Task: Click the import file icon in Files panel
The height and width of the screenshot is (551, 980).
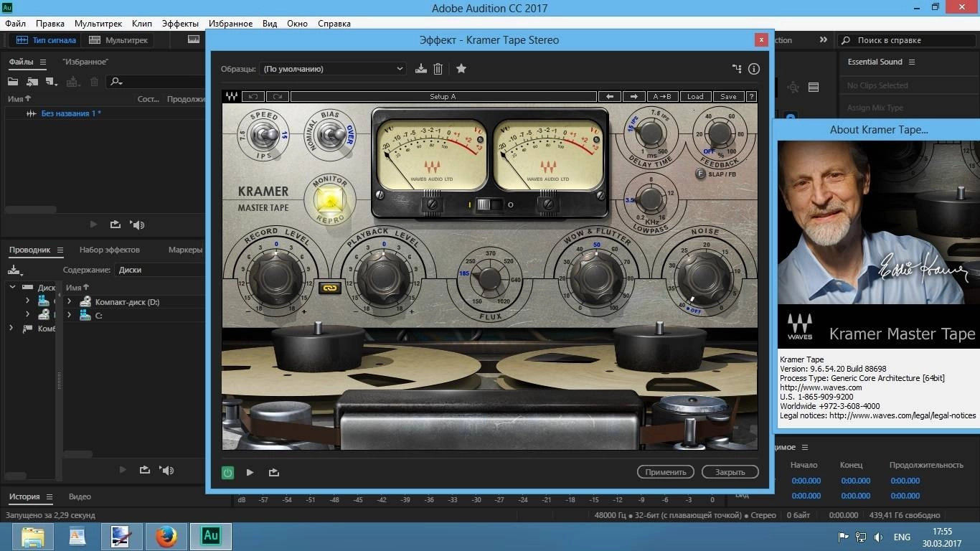Action: pyautogui.click(x=32, y=82)
